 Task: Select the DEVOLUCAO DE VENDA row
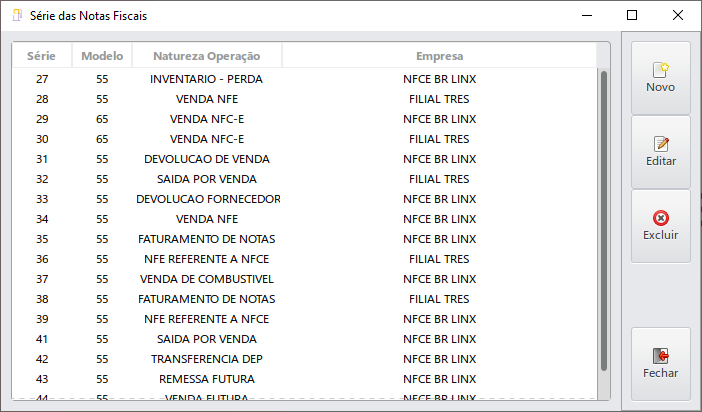tap(205, 159)
